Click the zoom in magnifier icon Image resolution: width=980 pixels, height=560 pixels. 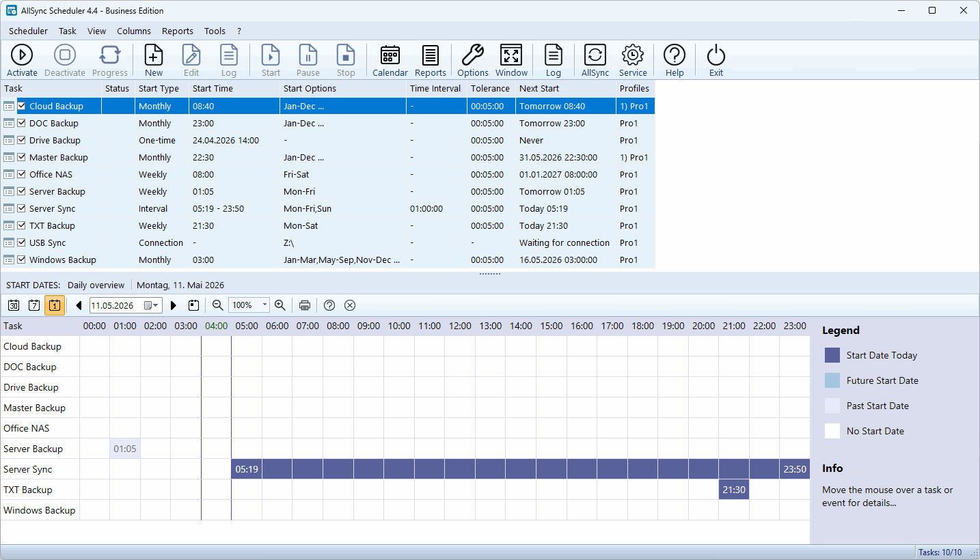[280, 305]
